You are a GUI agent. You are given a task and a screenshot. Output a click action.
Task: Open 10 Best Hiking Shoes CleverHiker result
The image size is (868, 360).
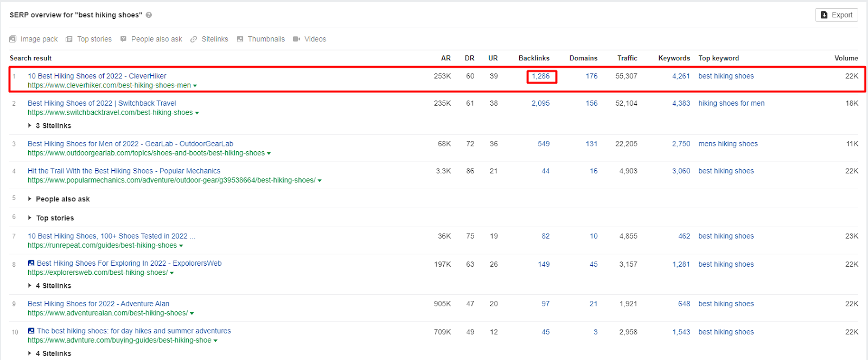(x=97, y=76)
